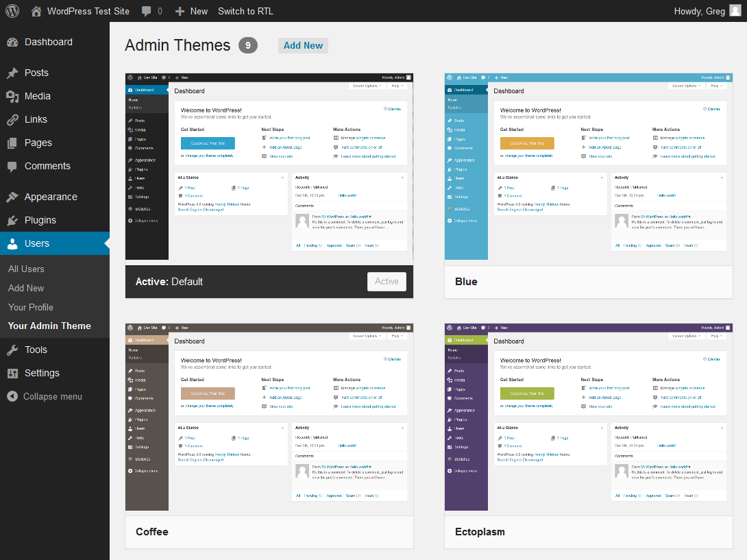The image size is (747, 560).
Task: Click the Admin Themes page heading
Action: tap(177, 45)
